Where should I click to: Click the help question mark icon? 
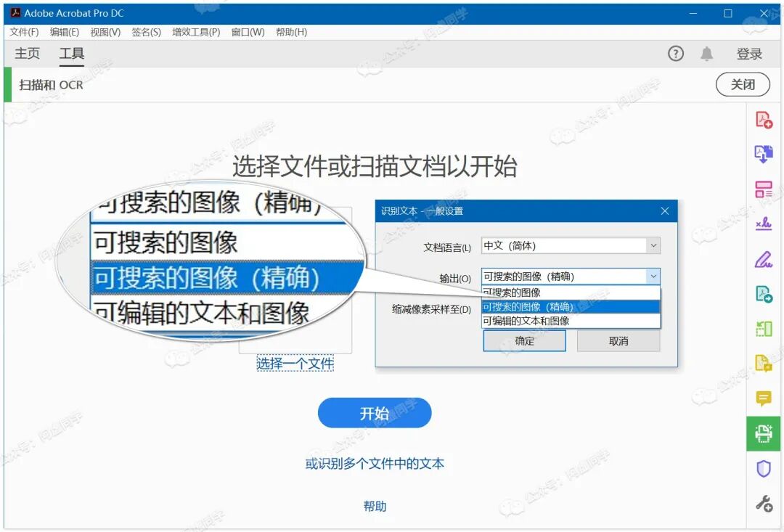(x=676, y=54)
